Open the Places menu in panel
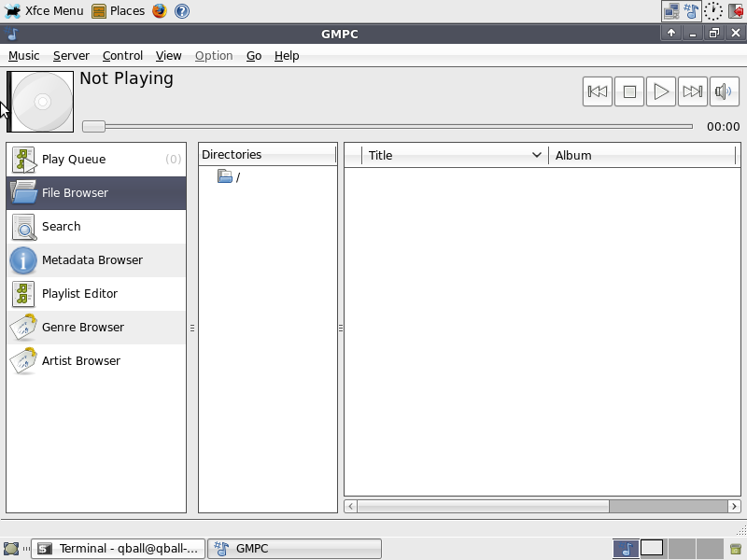 [119, 11]
